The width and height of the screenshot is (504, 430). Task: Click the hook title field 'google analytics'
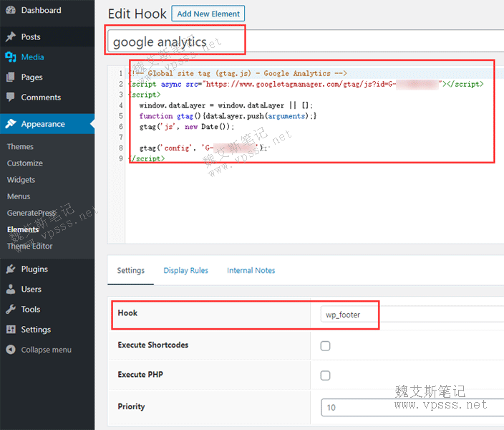click(x=306, y=41)
